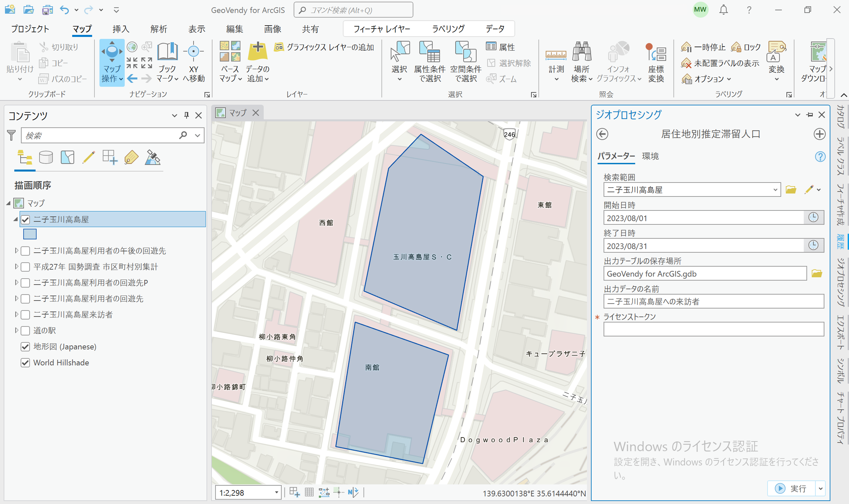Screen dimensions: 849x504
Task: Click the Geoprocessing add (+) button
Action: 819,134
